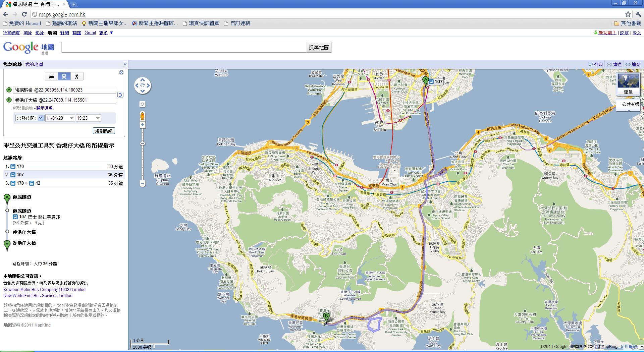The image size is (644, 352).
Task: Switch to satellite view thumbnail
Action: (x=628, y=84)
